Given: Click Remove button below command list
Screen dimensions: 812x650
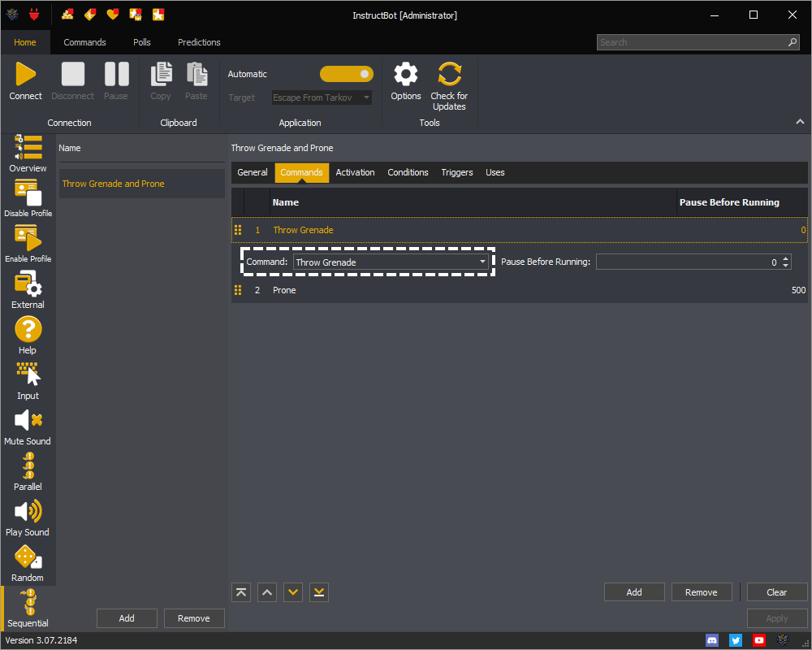Looking at the screenshot, I should tap(702, 592).
